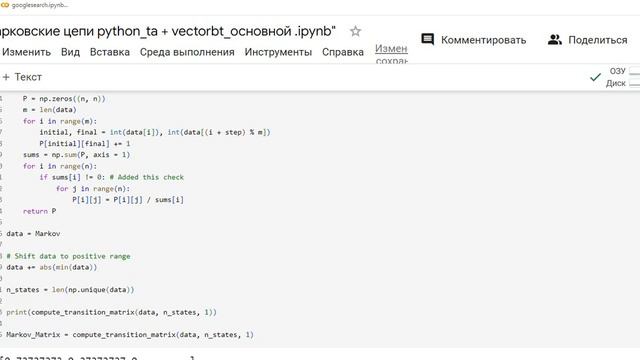This screenshot has width=640, height=360.
Task: Click the Комментировать button label
Action: coord(483,40)
